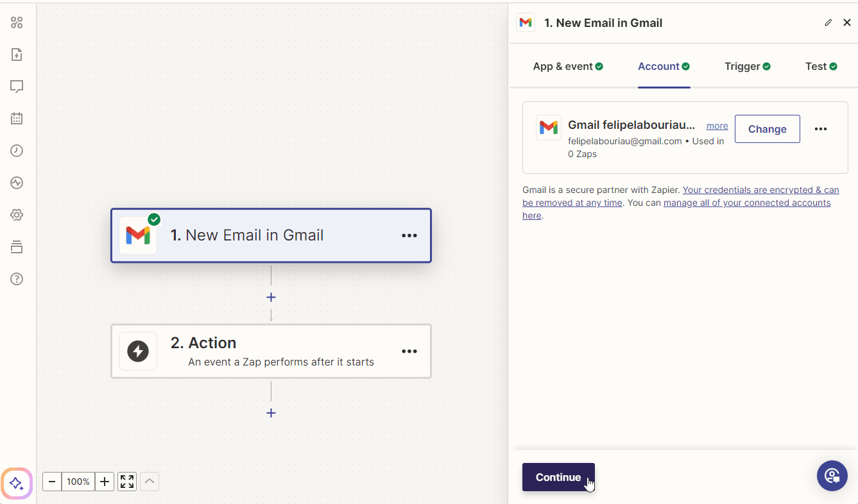Click the Action lightning bolt icon
This screenshot has height=504, width=858.
pos(138,351)
